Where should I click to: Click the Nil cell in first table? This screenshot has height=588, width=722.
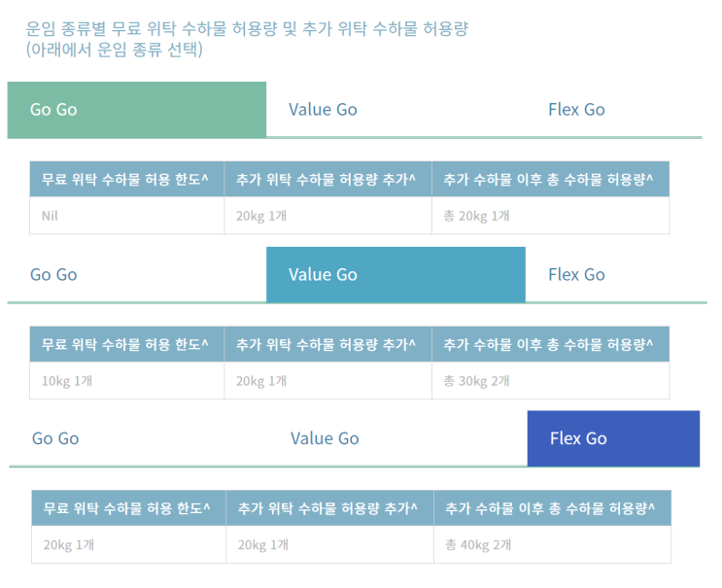[51, 216]
